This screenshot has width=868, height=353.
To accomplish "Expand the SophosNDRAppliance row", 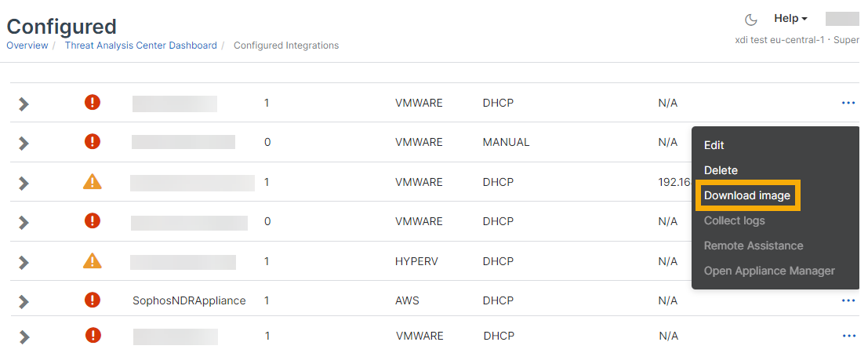I will 24,300.
